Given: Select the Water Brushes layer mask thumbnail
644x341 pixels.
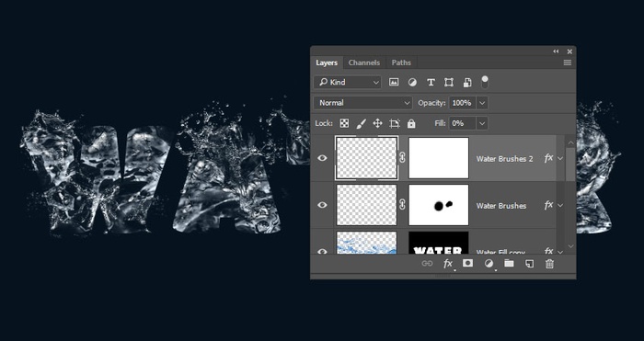Looking at the screenshot, I should (439, 205).
